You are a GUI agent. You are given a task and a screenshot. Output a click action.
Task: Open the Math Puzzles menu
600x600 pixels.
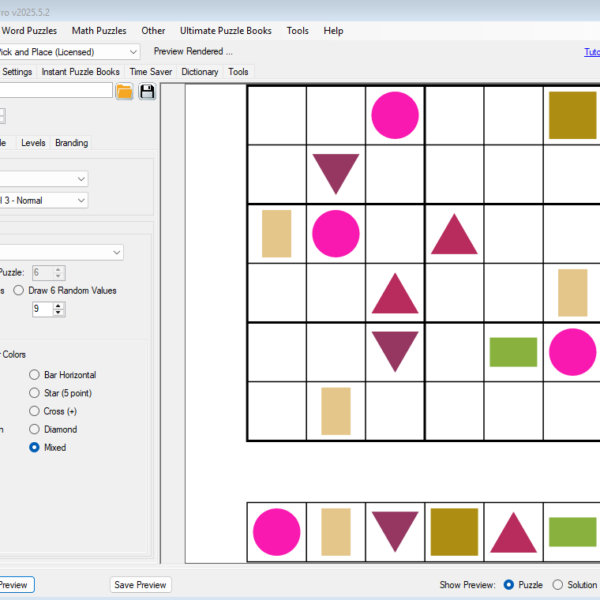click(99, 31)
